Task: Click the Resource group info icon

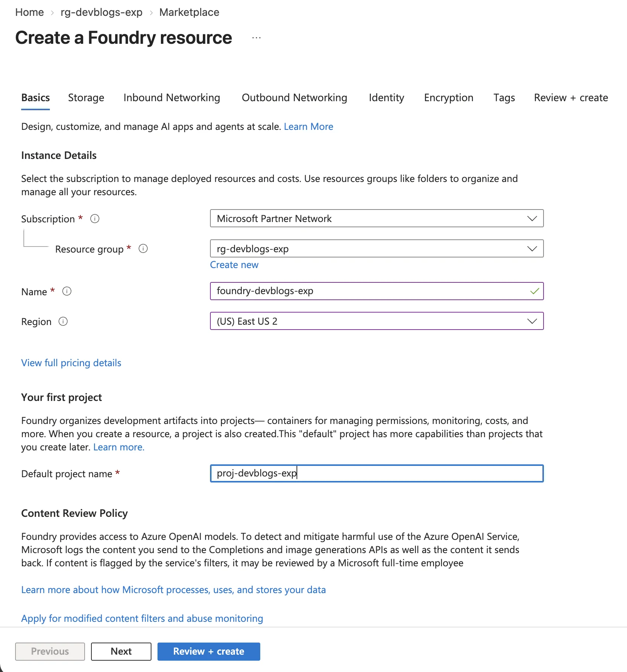Action: tap(143, 248)
